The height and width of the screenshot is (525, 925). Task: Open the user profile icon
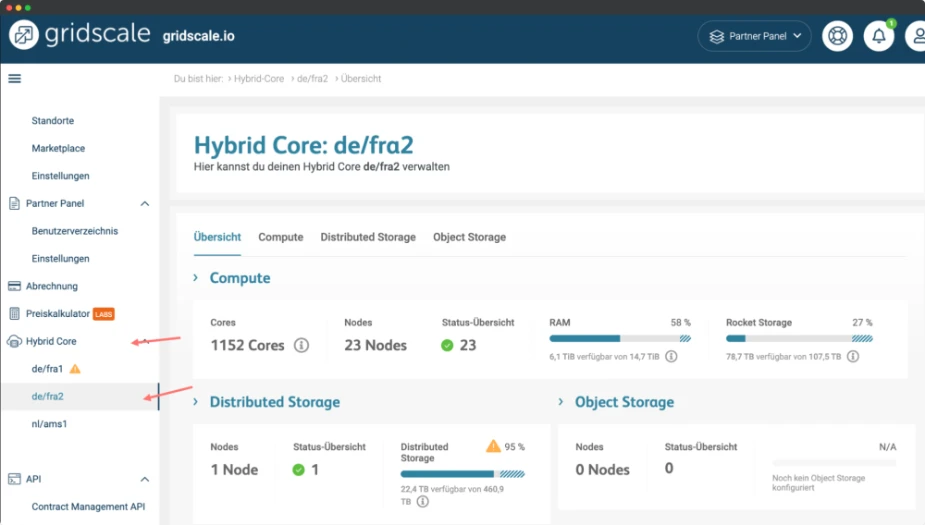[x=917, y=36]
